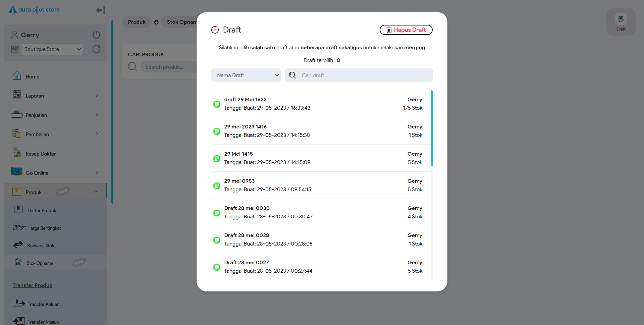The width and height of the screenshot is (644, 325).
Task: Click the logout power icon next to Gerry
Action: tap(96, 35)
